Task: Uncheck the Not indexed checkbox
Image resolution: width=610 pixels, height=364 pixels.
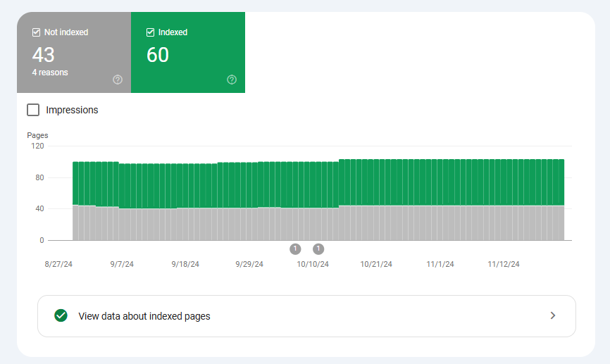Action: 36,32
